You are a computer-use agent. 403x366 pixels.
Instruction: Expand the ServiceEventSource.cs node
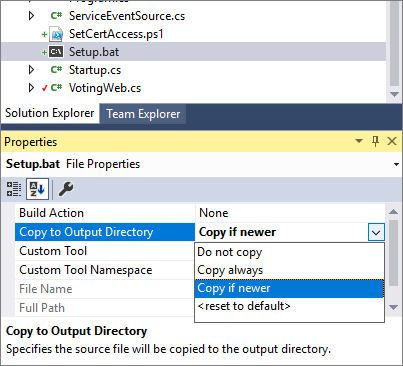click(31, 16)
